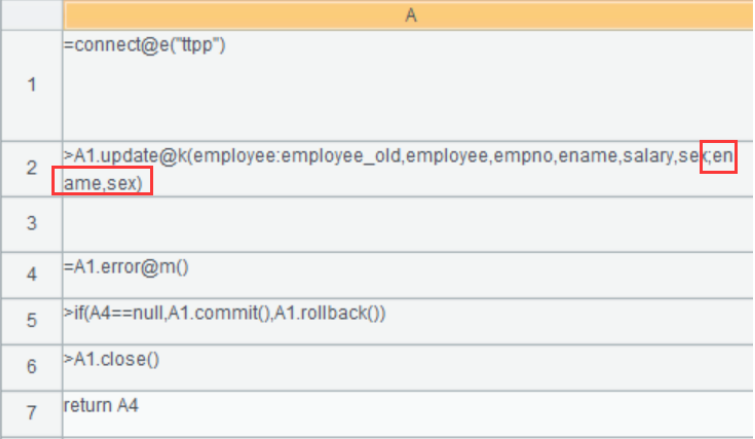755x439 pixels.
Task: Click the partially visible row header below 7
Action: (30, 436)
